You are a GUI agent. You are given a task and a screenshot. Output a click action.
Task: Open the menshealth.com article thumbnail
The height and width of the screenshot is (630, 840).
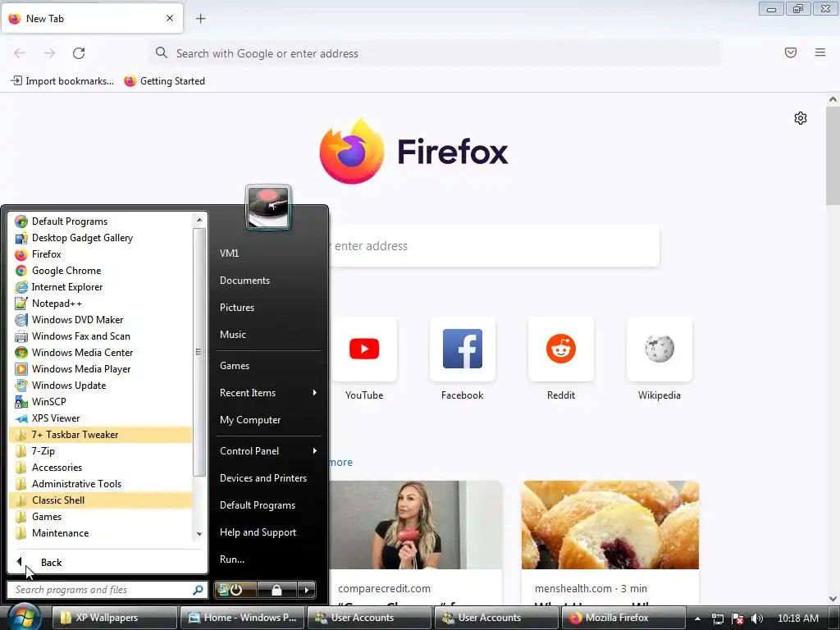click(610, 525)
